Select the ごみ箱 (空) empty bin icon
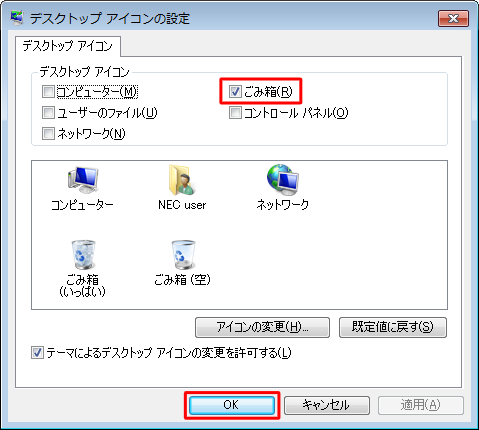479x430 pixels. [x=183, y=255]
